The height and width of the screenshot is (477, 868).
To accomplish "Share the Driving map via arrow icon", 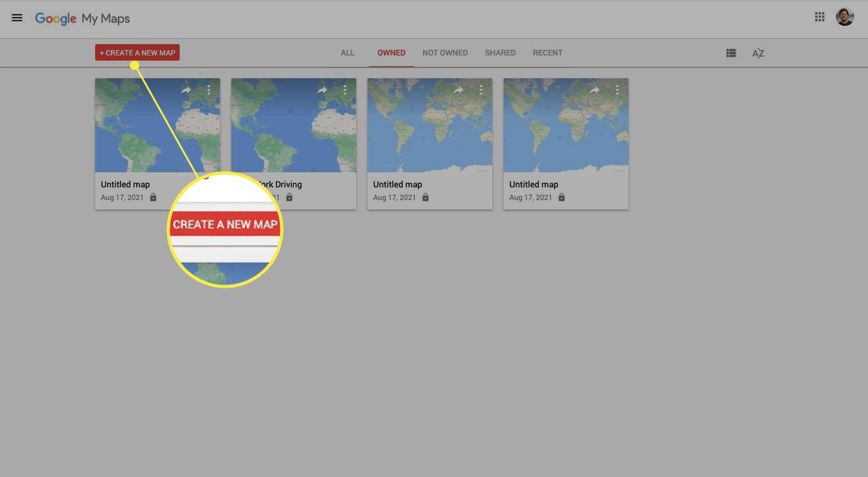I will 322,90.
